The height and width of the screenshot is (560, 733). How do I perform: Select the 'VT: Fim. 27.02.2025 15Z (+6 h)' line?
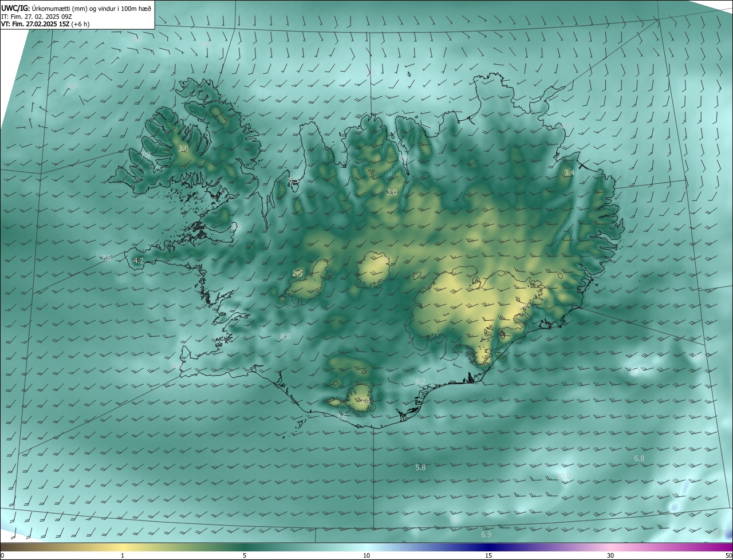coord(45,24)
